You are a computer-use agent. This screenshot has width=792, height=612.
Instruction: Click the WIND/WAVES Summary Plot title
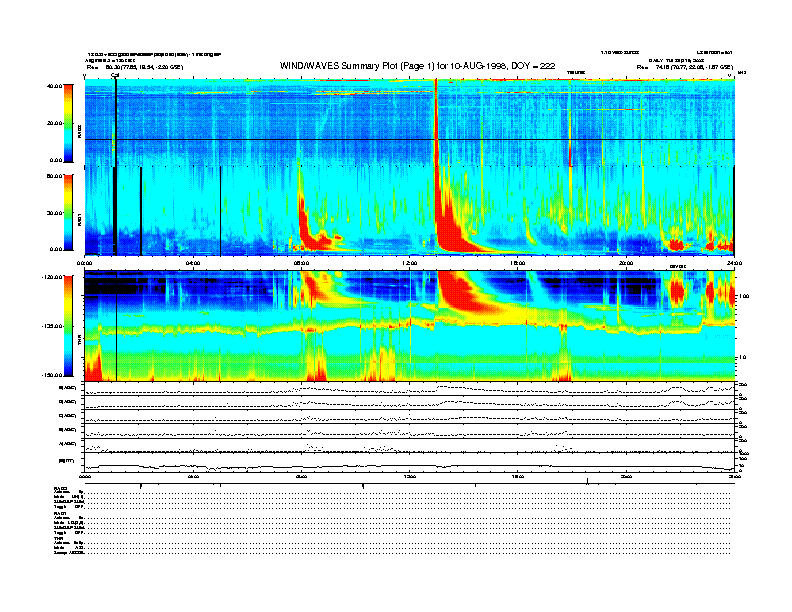tap(417, 66)
